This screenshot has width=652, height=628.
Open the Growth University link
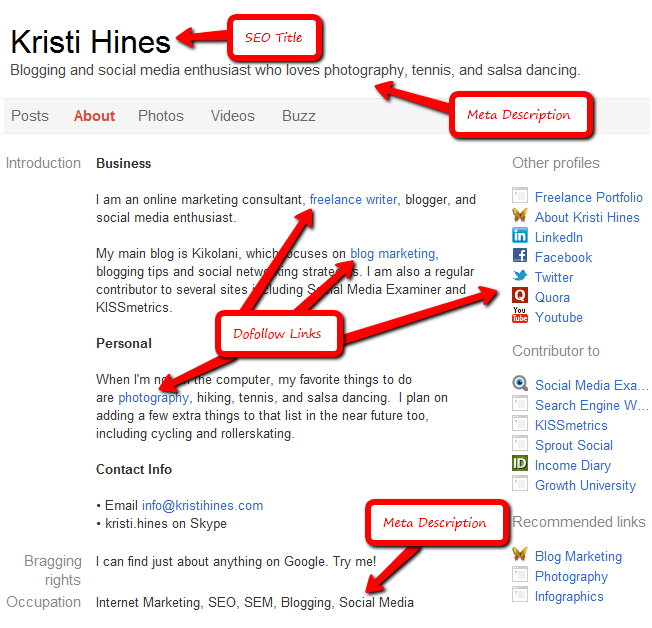click(x=585, y=485)
